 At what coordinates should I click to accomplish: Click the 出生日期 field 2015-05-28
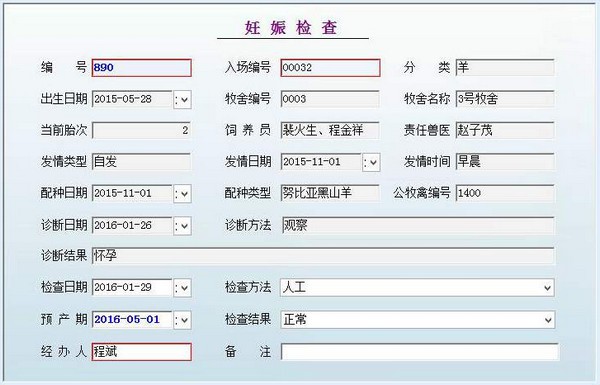132,100
